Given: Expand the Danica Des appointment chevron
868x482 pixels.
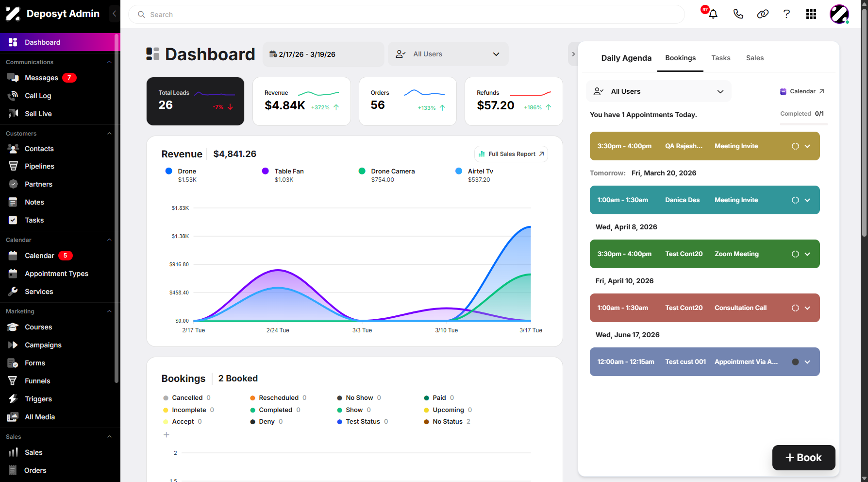Looking at the screenshot, I should click(807, 200).
